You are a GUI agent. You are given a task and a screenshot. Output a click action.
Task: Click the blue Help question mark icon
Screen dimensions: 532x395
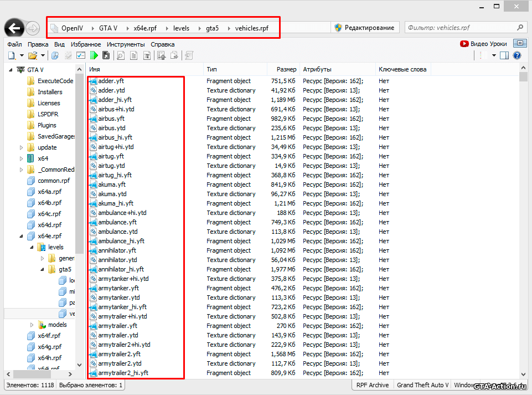tap(517, 55)
